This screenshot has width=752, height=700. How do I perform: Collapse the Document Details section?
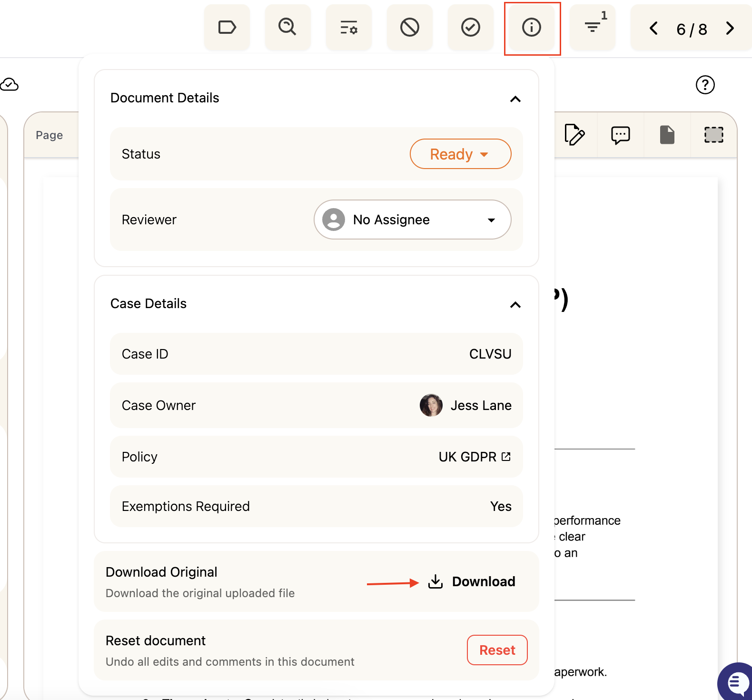point(515,99)
